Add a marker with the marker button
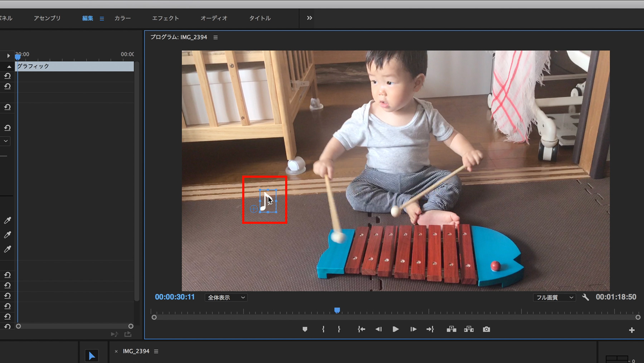The height and width of the screenshot is (363, 644). [x=305, y=329]
